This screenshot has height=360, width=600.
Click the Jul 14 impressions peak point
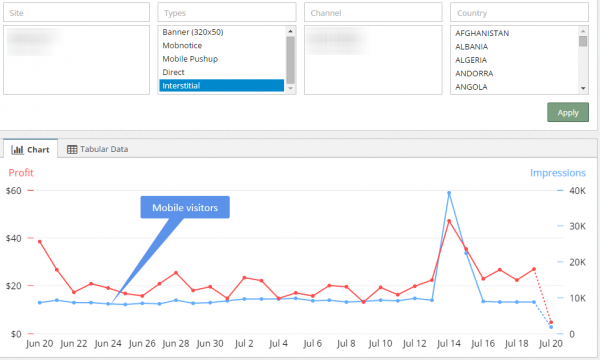[449, 193]
